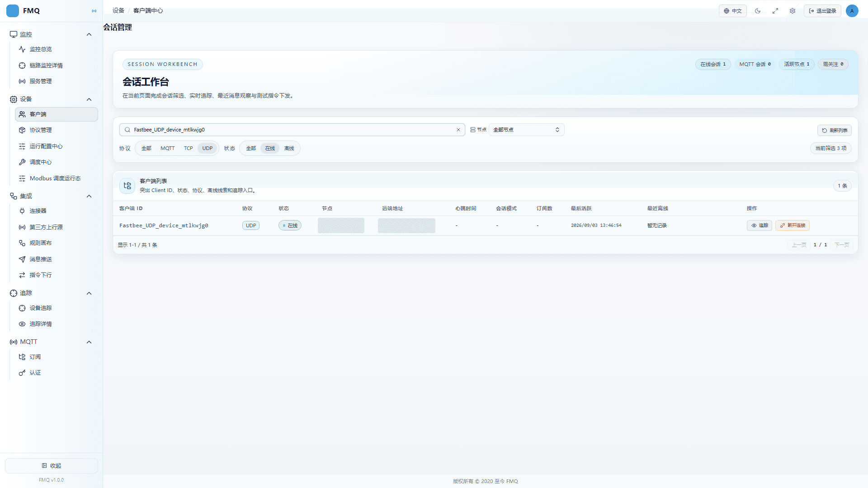Collapse the 追踪 sidebar group
Image resolution: width=868 pixels, height=488 pixels.
(x=89, y=293)
